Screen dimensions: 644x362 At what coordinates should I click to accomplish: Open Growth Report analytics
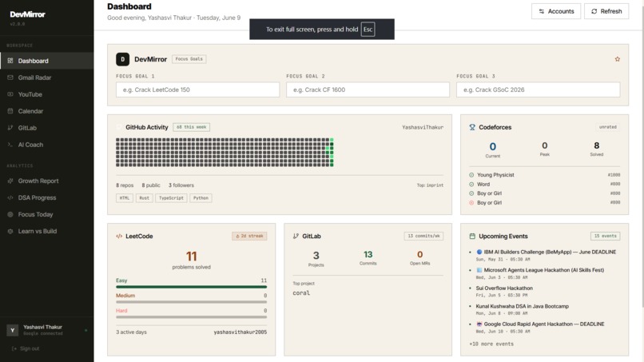pyautogui.click(x=47, y=181)
